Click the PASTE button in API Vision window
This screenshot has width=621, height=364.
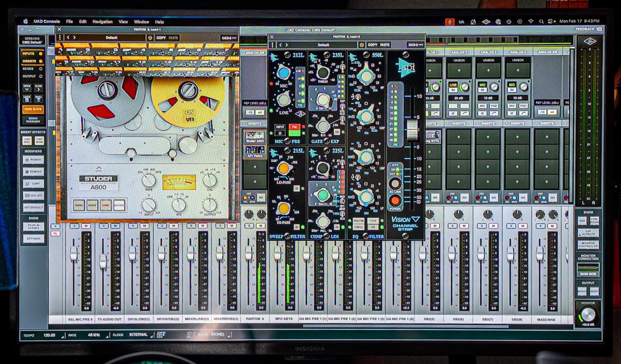(x=385, y=45)
